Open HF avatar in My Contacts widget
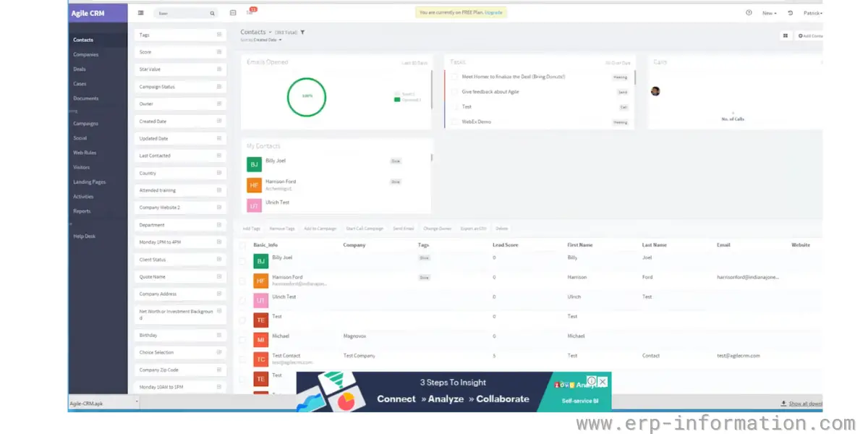This screenshot has height=434, width=868. click(254, 185)
